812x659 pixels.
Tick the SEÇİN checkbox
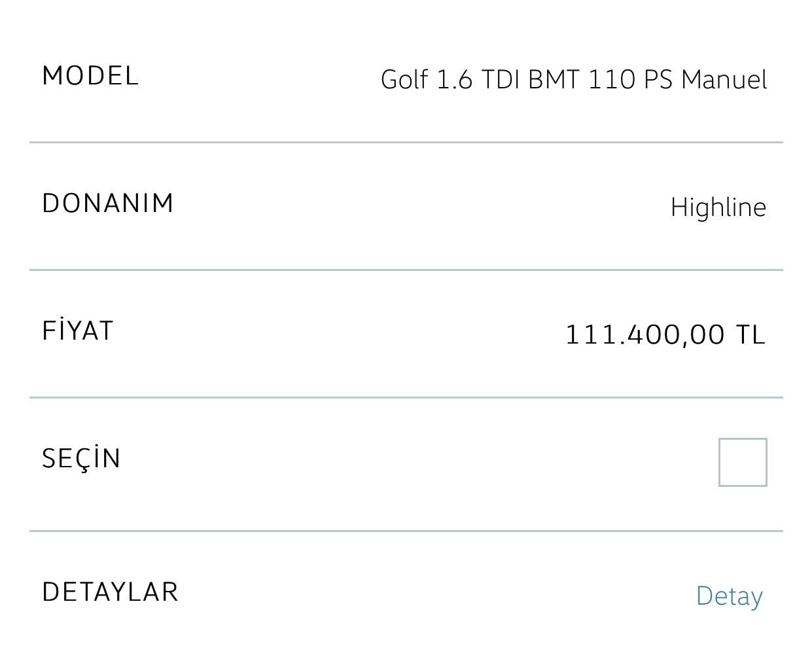click(743, 462)
